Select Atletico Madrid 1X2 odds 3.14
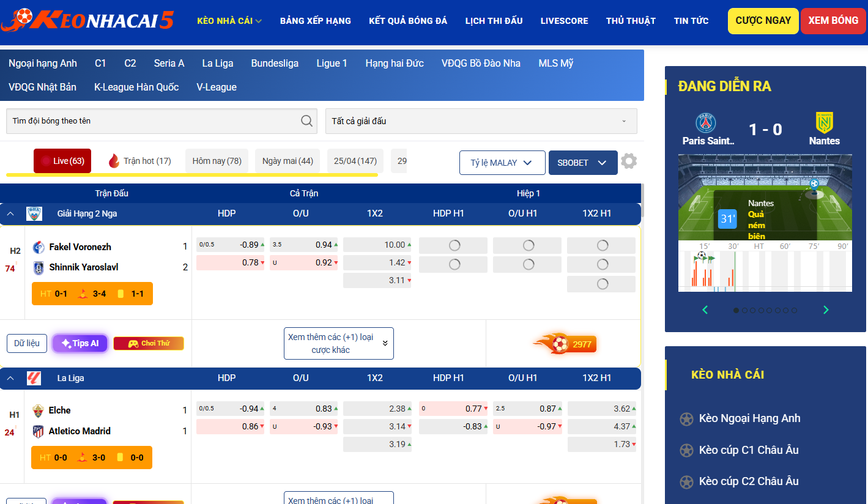This screenshot has height=504, width=868. coord(377,426)
